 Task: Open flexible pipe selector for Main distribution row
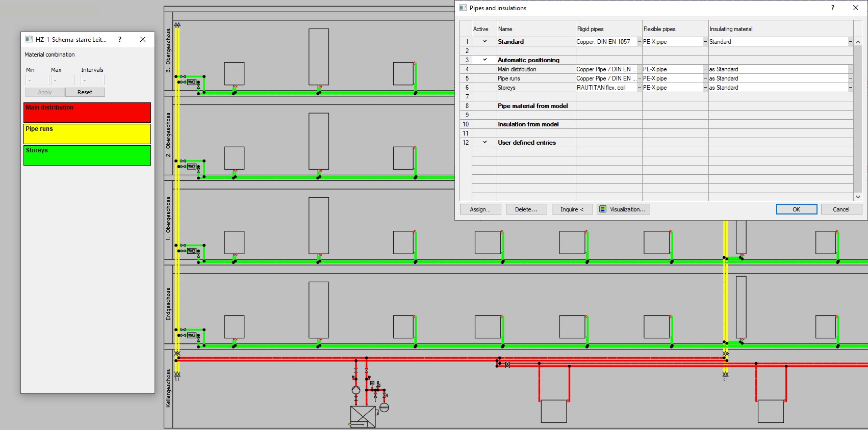(705, 69)
